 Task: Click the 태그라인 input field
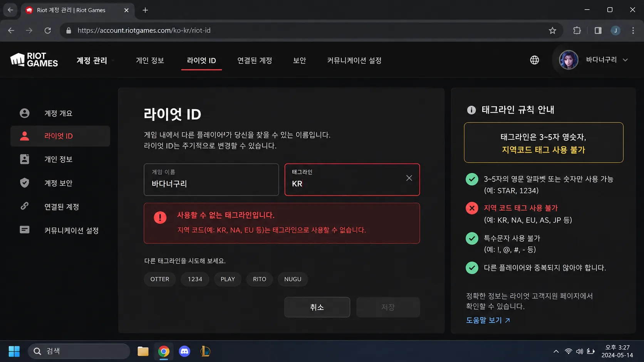352,180
